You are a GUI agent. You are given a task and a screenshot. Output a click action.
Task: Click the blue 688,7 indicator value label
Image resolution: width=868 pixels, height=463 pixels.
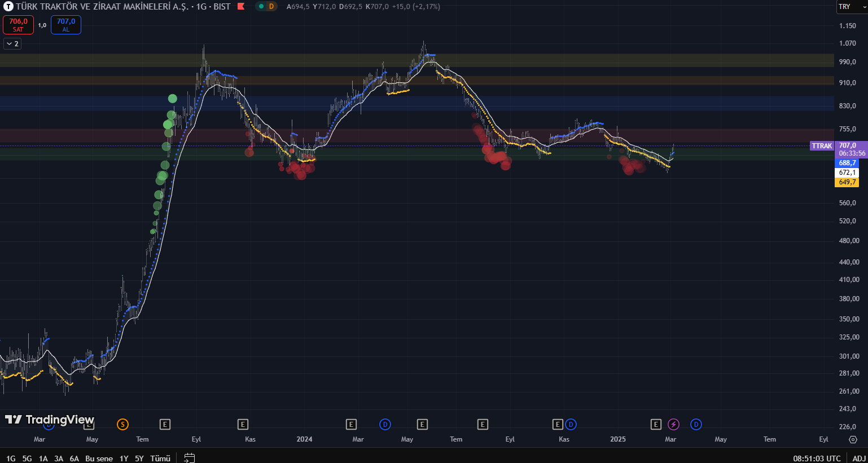coord(847,163)
